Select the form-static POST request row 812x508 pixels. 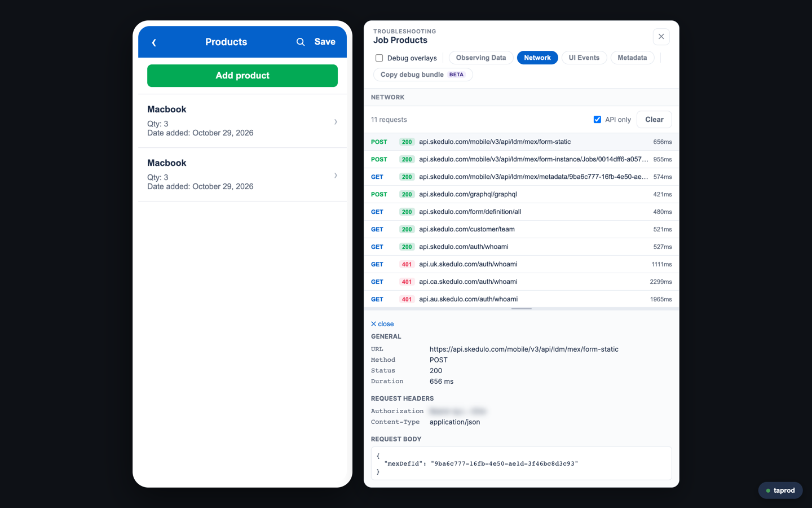(x=522, y=142)
